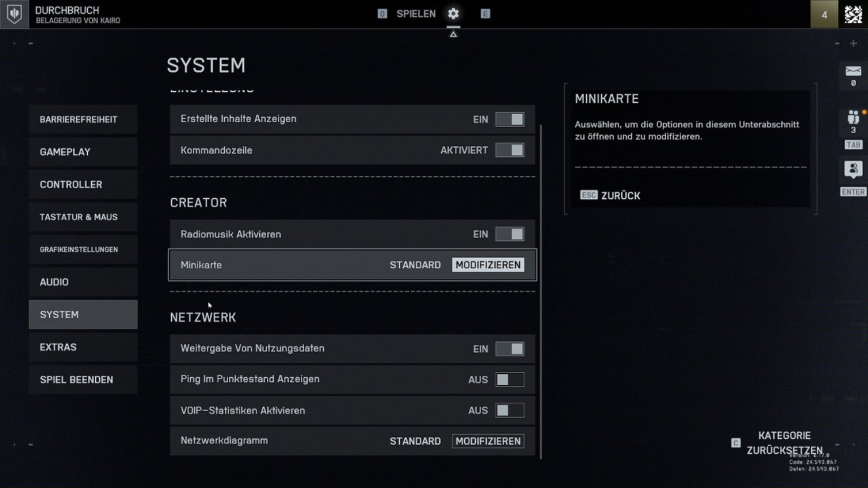The width and height of the screenshot is (868, 488).
Task: Open the squad members icon
Action: (853, 118)
